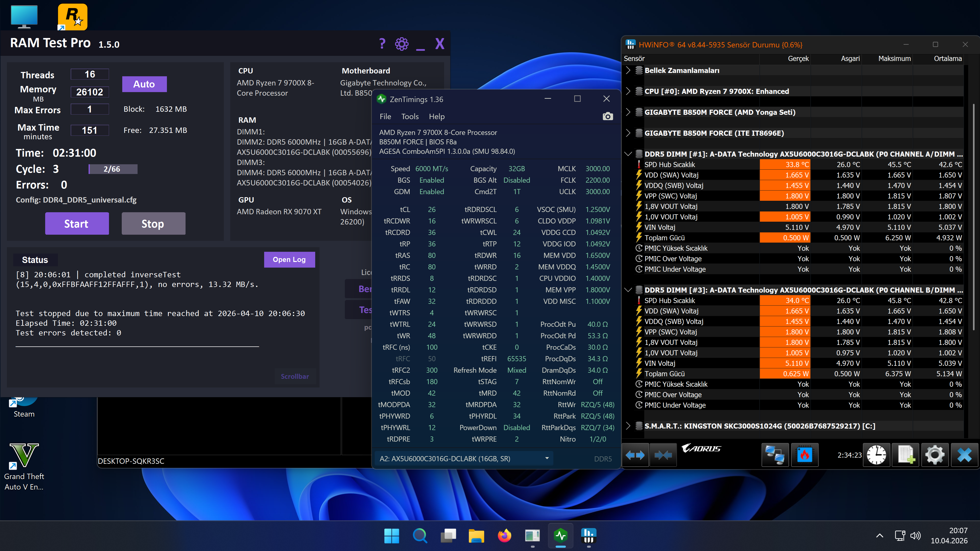The height and width of the screenshot is (551, 980).
Task: Open network status in system tray
Action: (x=900, y=536)
